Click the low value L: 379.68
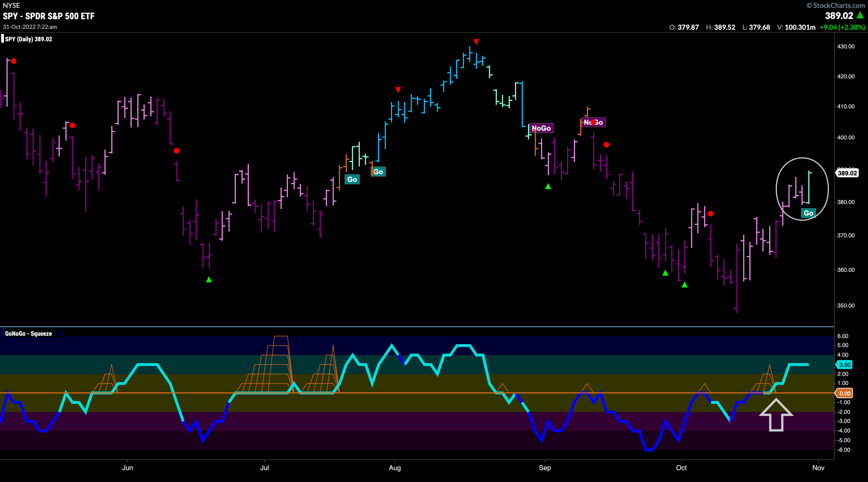The width and height of the screenshot is (868, 482). (x=756, y=27)
